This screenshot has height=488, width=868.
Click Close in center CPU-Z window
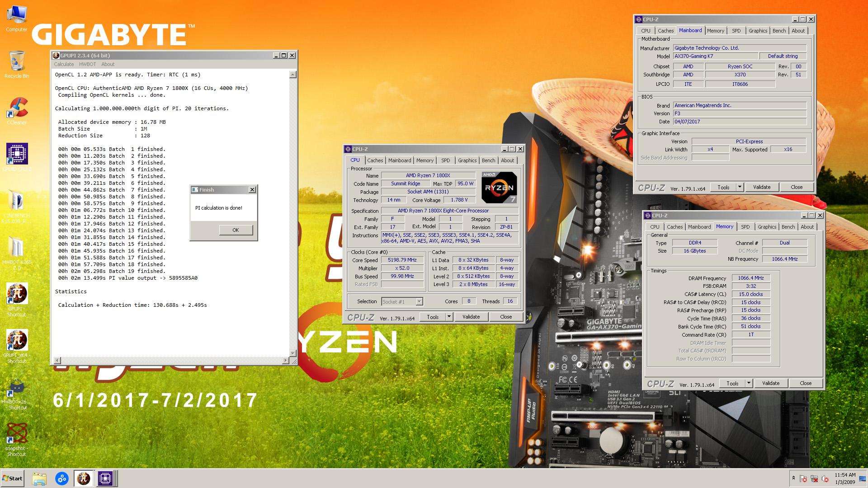[x=506, y=317]
